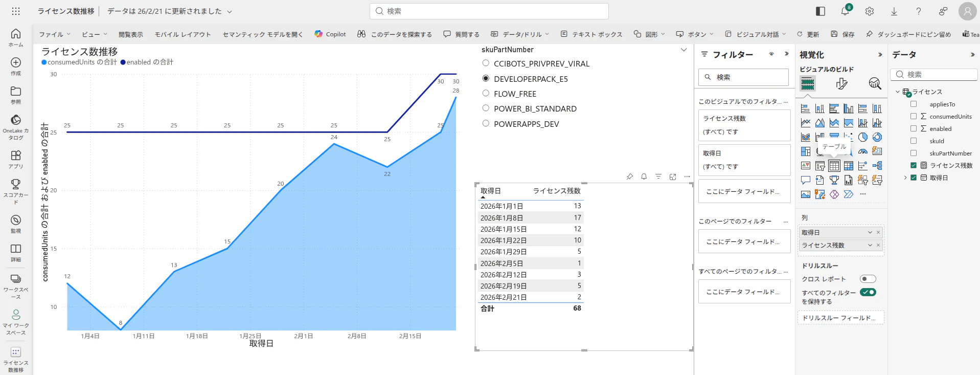The width and height of the screenshot is (980, 375).
Task: Open the notifications bell in the header
Action: pos(845,11)
